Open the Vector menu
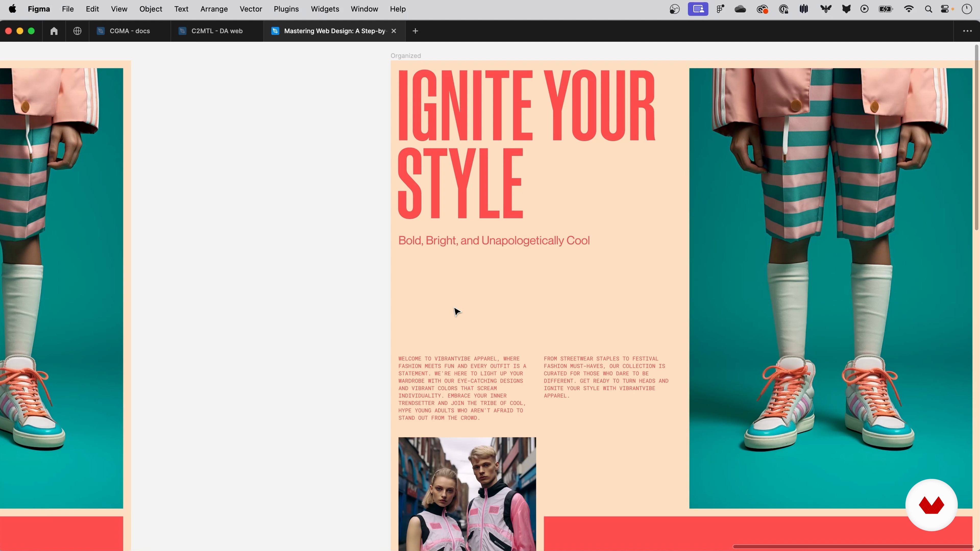 coord(251,9)
